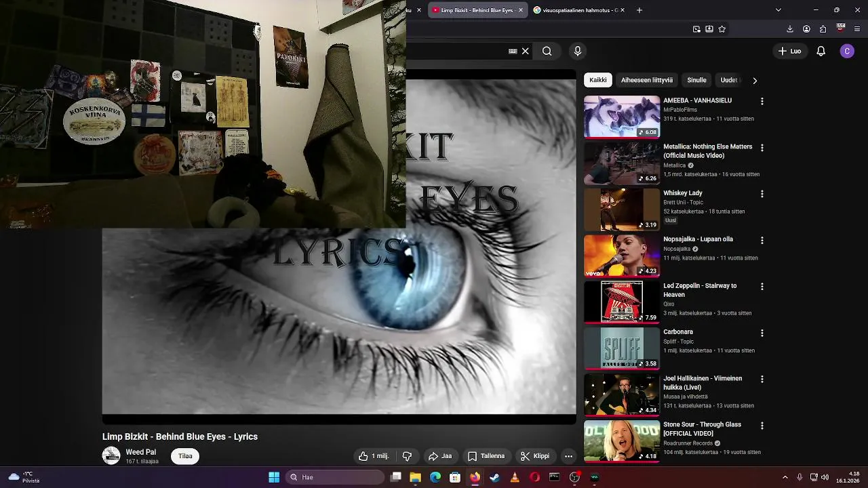Open Led Zeppelin - Stairway to Heaven title
The image size is (868, 488).
700,290
